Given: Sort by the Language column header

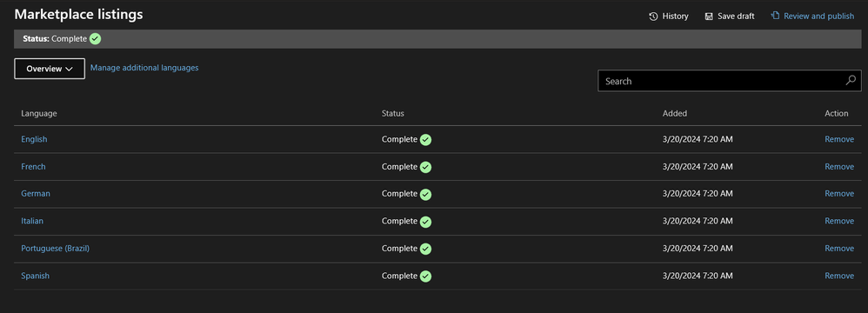Looking at the screenshot, I should click(x=39, y=113).
